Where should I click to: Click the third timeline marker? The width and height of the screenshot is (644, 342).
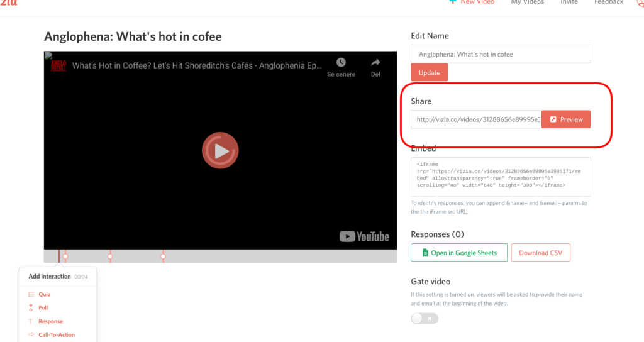163,256
